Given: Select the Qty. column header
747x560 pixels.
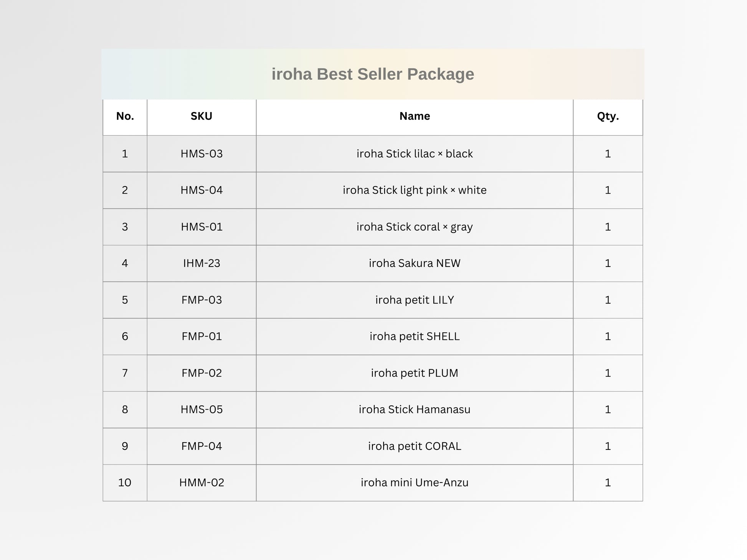Looking at the screenshot, I should 608,116.
